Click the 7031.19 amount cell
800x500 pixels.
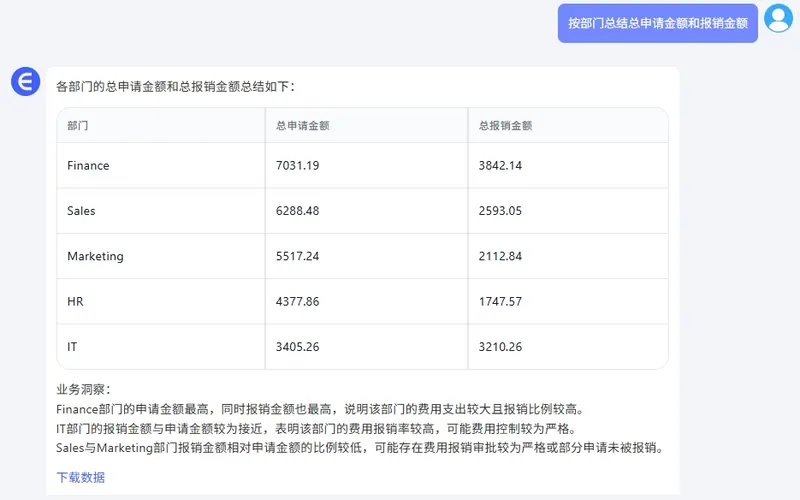[297, 165]
